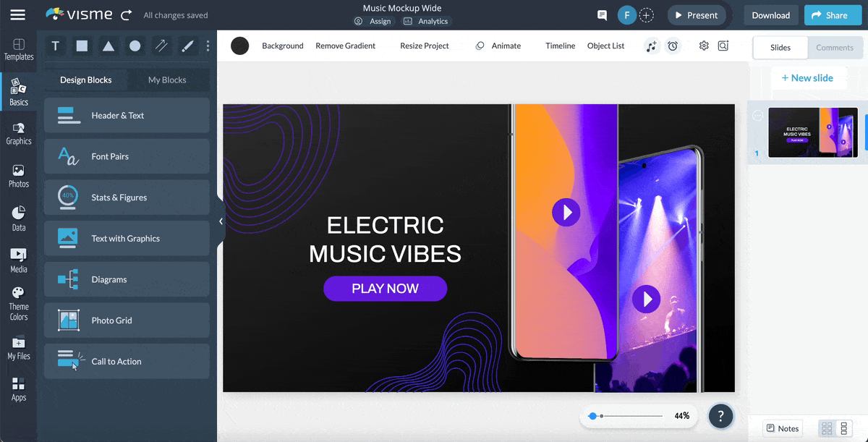This screenshot has height=442, width=868.
Task: Switch slides to list view
Action: 843,428
